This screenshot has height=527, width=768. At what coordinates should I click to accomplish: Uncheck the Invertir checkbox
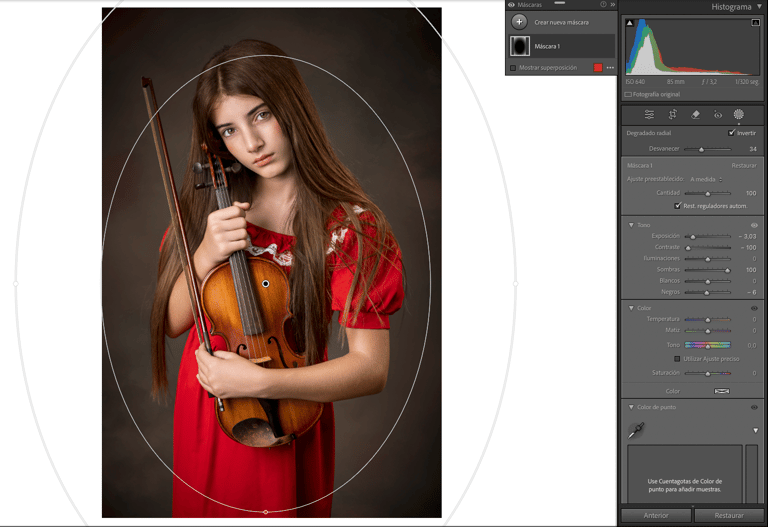(x=731, y=133)
